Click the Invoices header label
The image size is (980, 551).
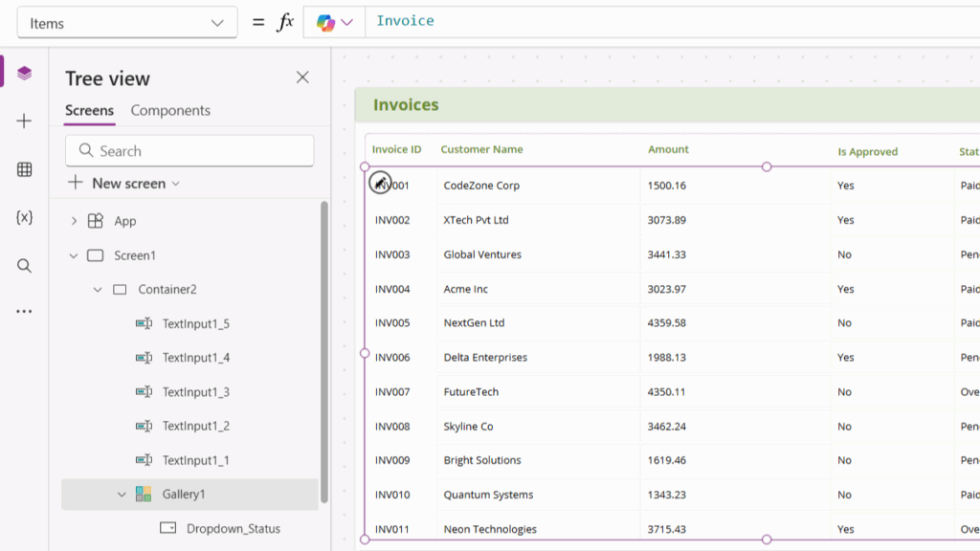406,104
